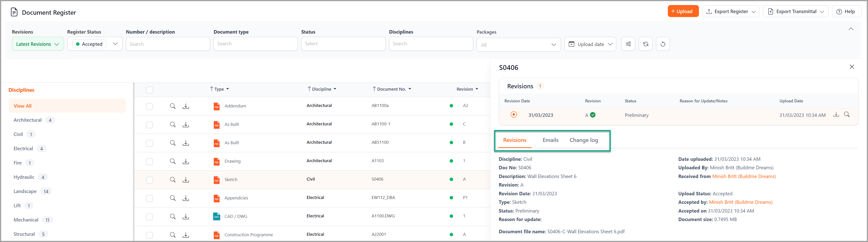Open the Emails tab in the S0406 panel
The width and height of the screenshot is (868, 242).
point(551,140)
